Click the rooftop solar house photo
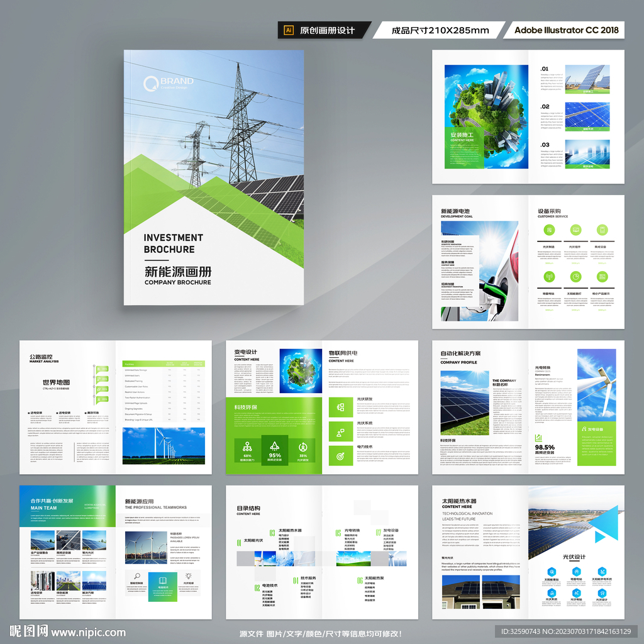Screen dimensions: 644x644 (x=481, y=592)
